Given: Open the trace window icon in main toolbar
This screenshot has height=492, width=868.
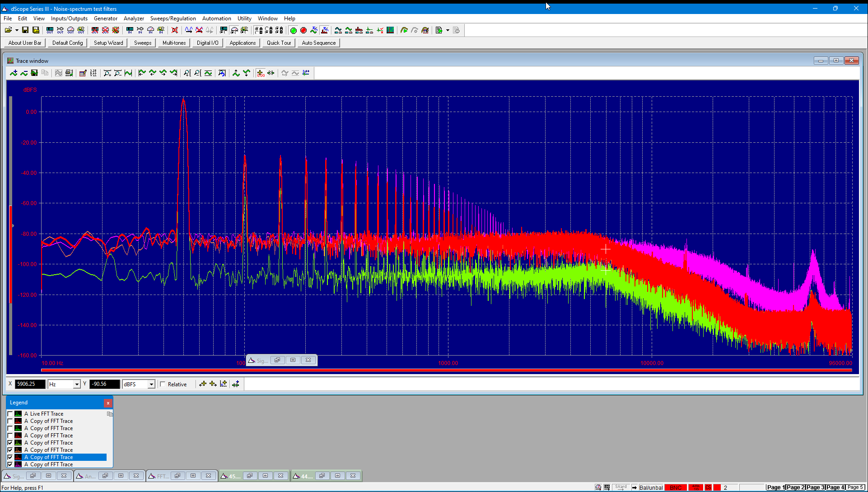Looking at the screenshot, I should click(390, 30).
